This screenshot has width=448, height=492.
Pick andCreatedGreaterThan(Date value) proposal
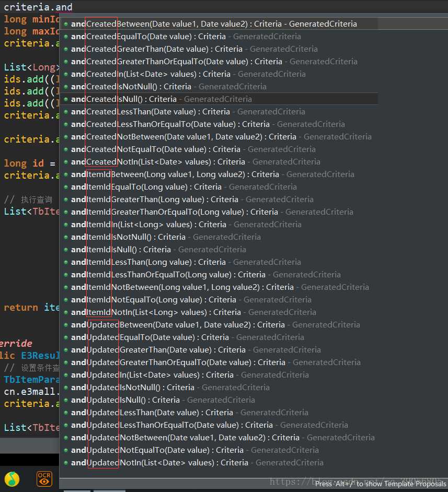pos(219,49)
